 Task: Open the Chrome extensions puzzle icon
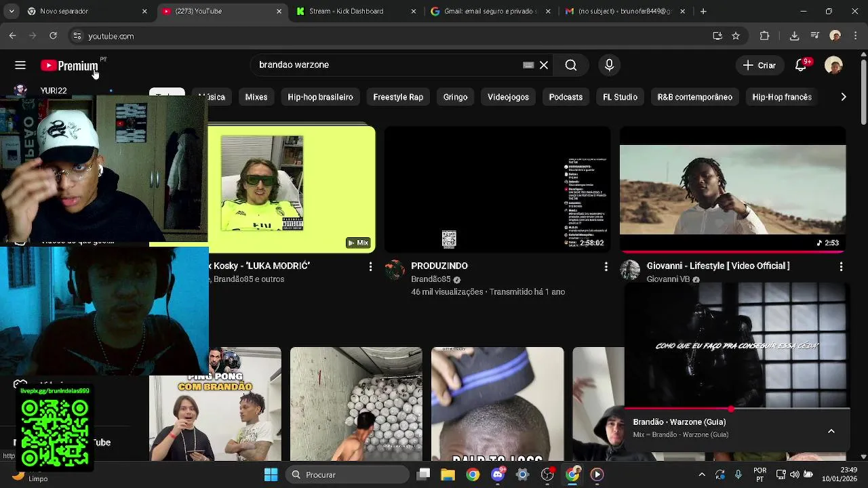click(764, 36)
